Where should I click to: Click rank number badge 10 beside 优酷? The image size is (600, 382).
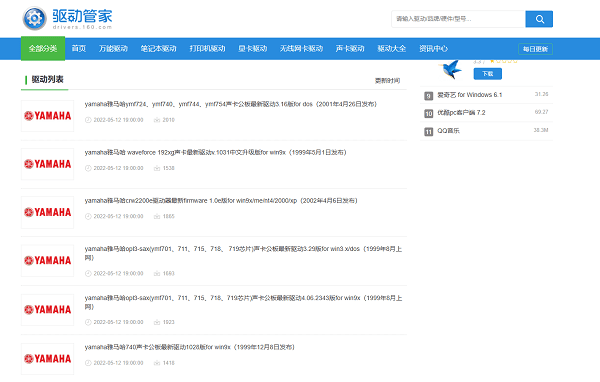(429, 114)
